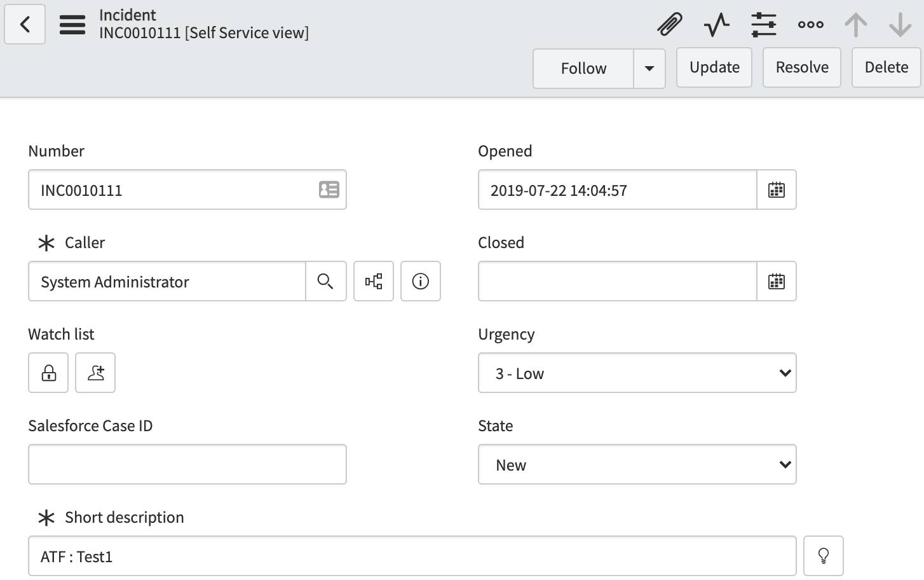Click the Opened date text field
Screen dimensions: 924x580
click(x=618, y=190)
